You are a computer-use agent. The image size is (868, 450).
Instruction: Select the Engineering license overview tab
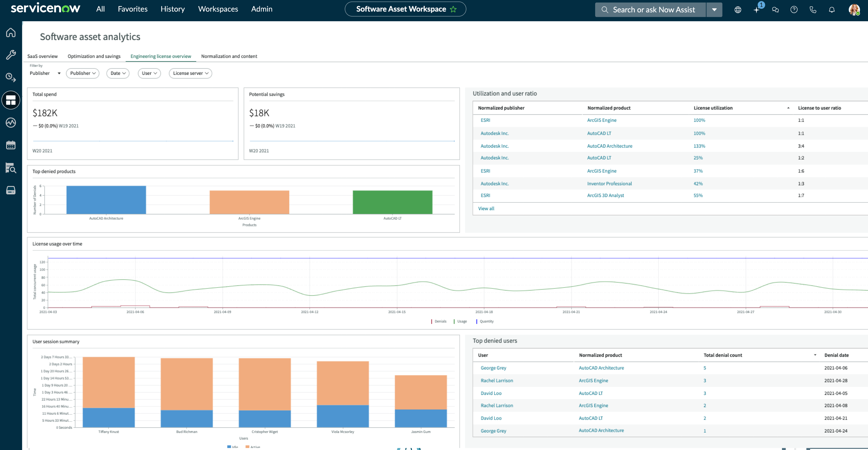click(161, 56)
